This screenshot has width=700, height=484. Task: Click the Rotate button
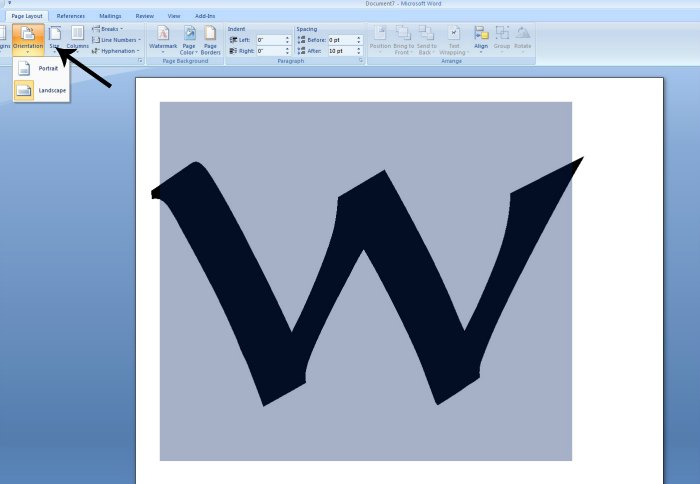pyautogui.click(x=523, y=40)
